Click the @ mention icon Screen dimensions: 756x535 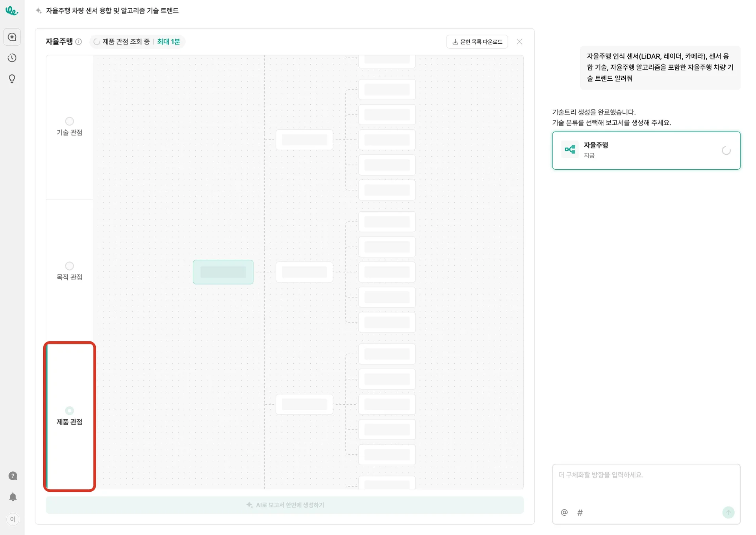click(564, 512)
